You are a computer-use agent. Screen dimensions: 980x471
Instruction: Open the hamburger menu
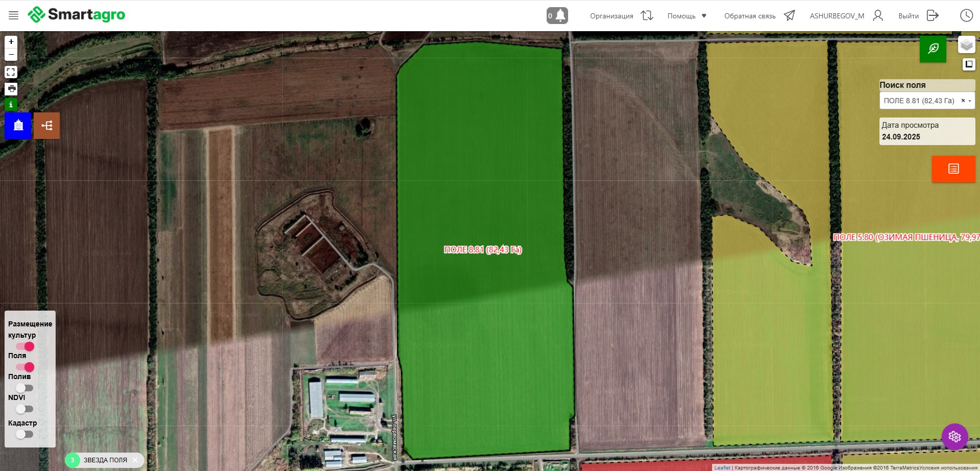(x=13, y=15)
